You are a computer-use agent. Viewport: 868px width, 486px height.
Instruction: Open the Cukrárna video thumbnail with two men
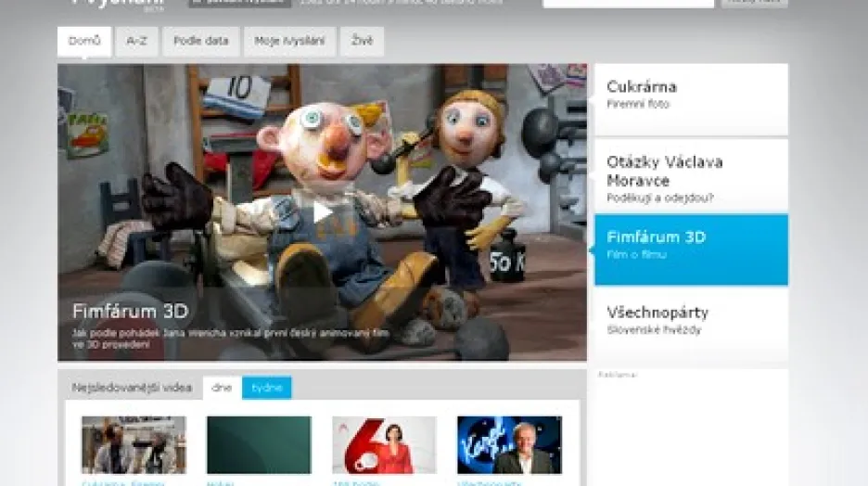(x=134, y=445)
